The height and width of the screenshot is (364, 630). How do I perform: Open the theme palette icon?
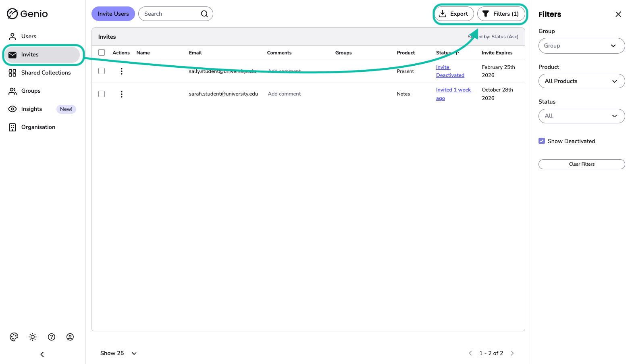14,337
